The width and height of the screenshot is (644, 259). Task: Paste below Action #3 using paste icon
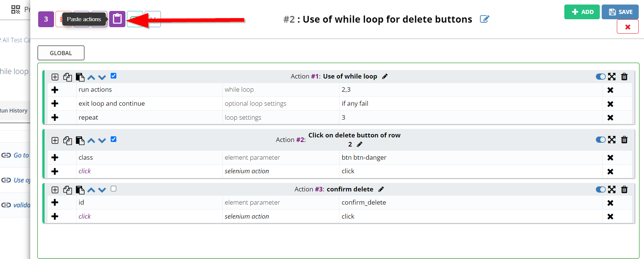(x=80, y=190)
